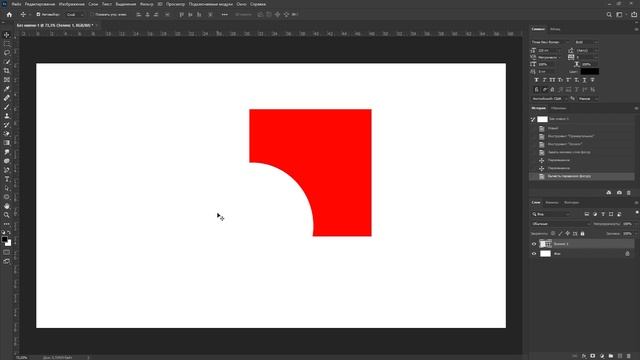
Task: Open the Окно menu
Action: [x=241, y=4]
